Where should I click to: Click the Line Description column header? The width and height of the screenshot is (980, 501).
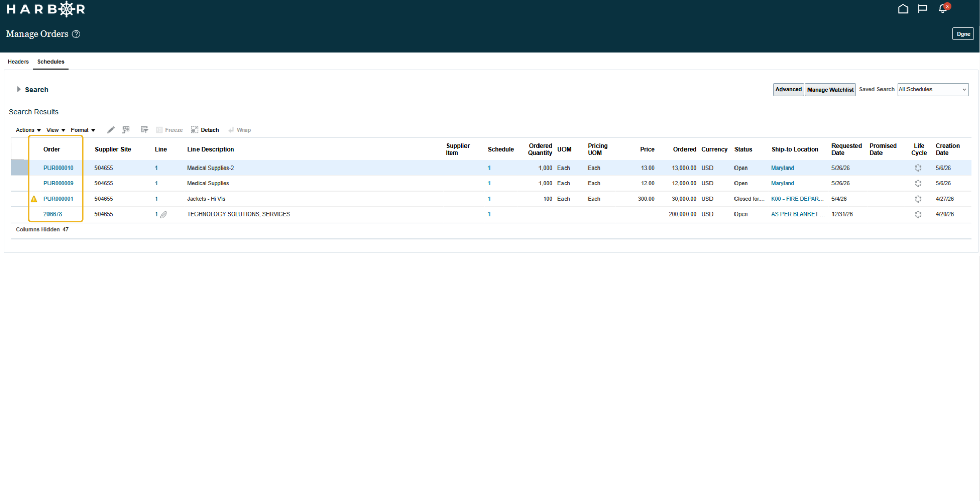tap(210, 150)
